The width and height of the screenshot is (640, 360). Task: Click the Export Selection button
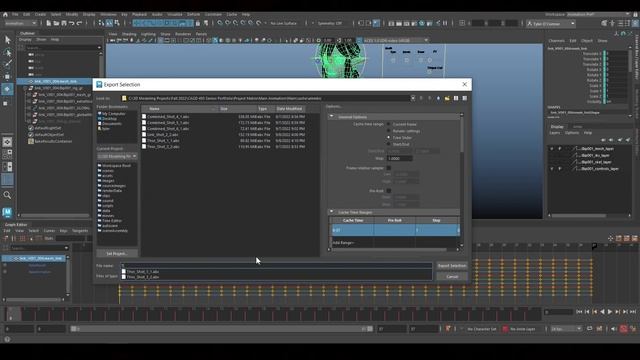[452, 266]
